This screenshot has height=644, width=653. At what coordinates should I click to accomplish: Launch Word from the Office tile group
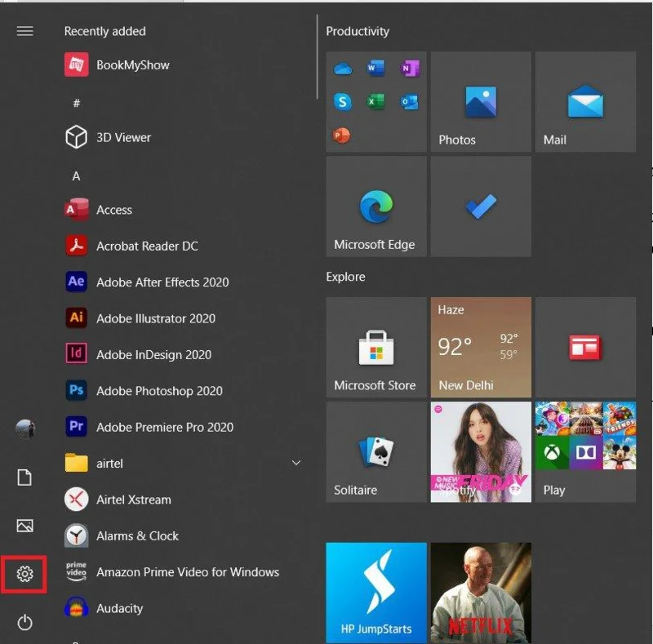point(375,68)
